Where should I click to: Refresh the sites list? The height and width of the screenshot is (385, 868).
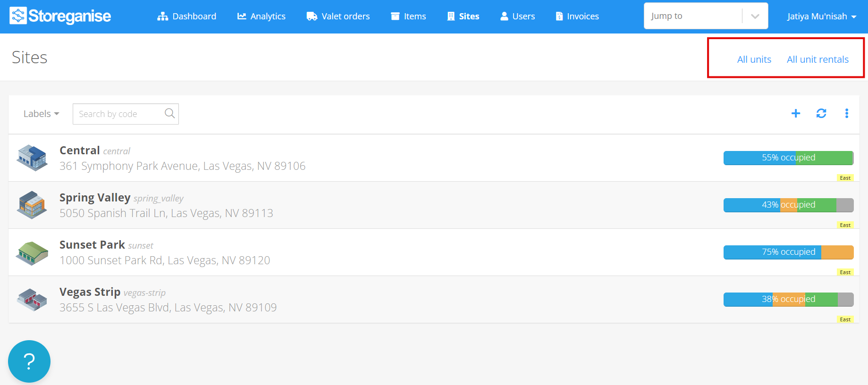click(821, 113)
